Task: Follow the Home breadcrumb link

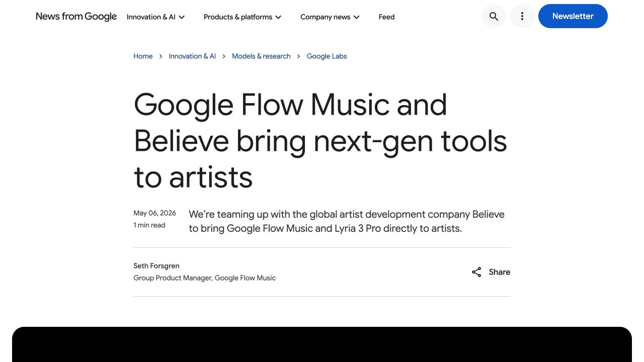Action: (143, 56)
